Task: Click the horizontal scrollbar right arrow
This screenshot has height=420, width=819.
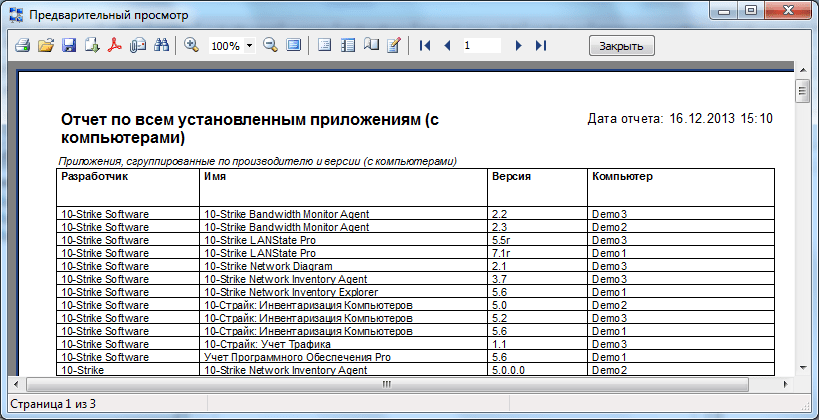Action: pos(786,384)
